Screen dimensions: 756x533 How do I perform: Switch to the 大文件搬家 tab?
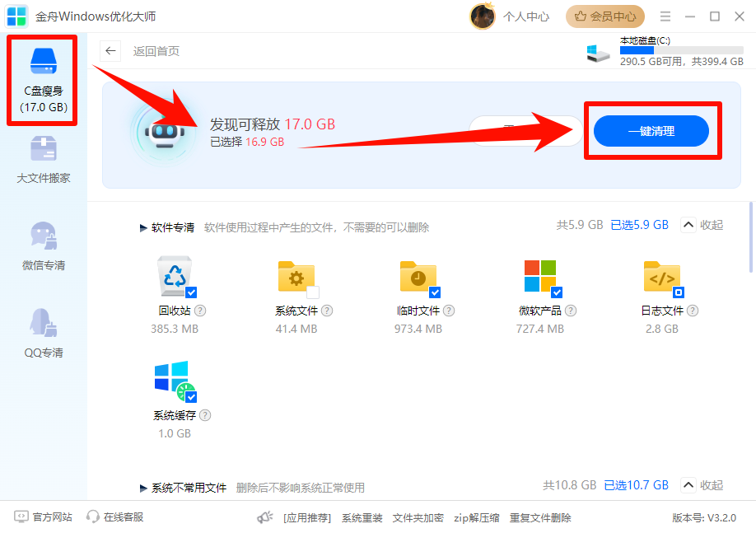coord(43,161)
